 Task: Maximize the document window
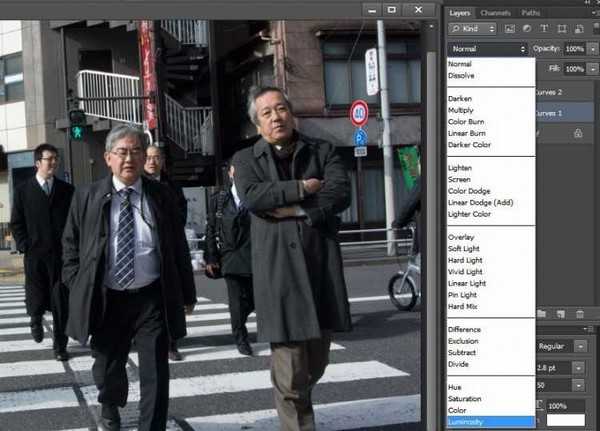[x=391, y=10]
